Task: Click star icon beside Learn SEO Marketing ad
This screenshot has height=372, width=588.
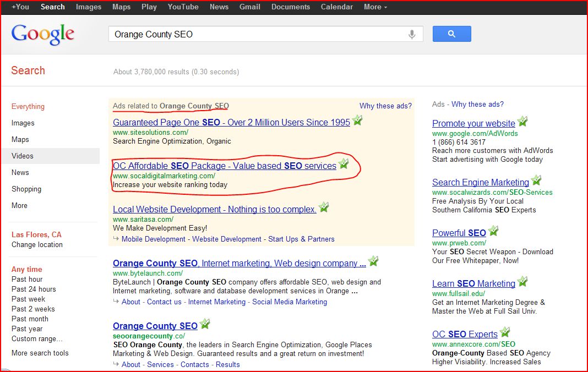Action: (522, 282)
